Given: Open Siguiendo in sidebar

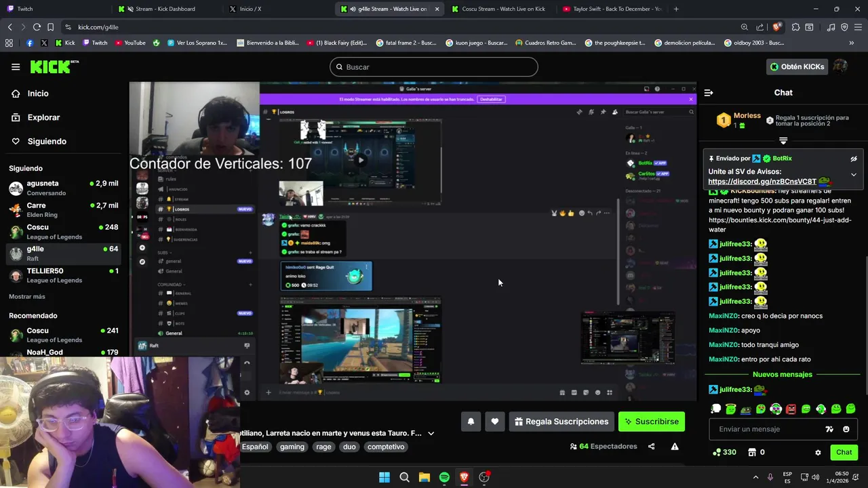Looking at the screenshot, I should click(47, 141).
